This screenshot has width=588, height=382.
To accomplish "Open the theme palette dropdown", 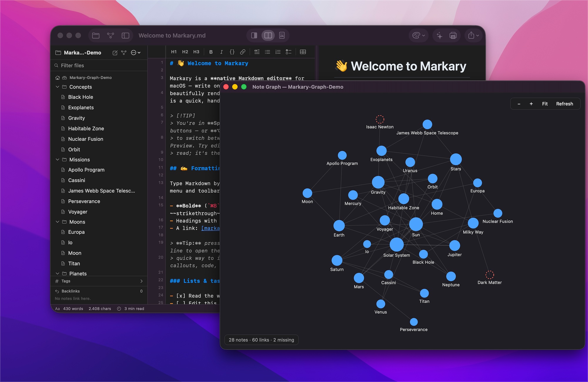I will tap(419, 36).
